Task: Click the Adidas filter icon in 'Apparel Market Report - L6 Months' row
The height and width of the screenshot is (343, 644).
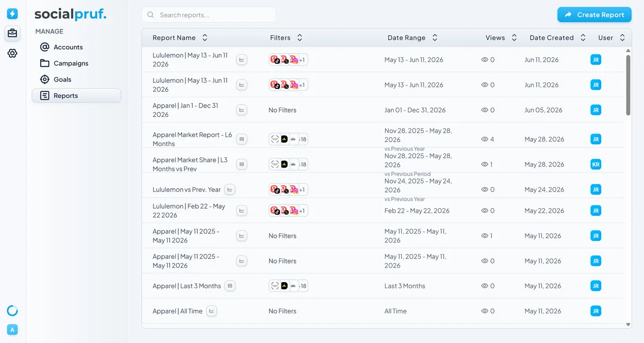Action: click(284, 139)
